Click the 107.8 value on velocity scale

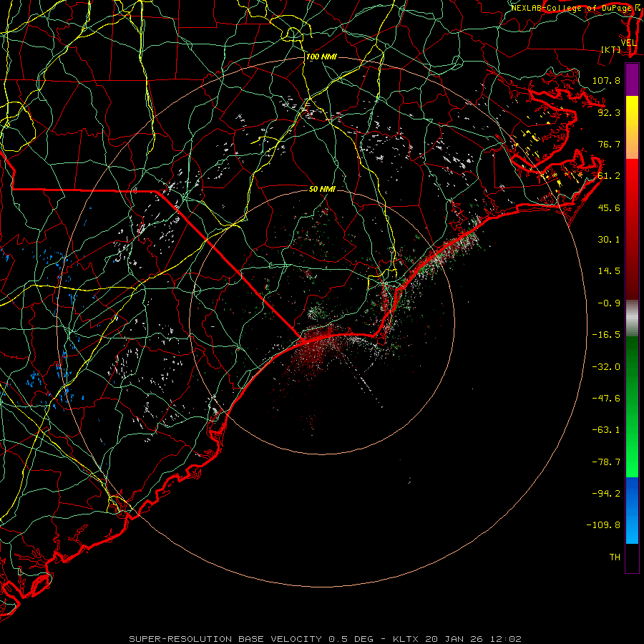(606, 80)
